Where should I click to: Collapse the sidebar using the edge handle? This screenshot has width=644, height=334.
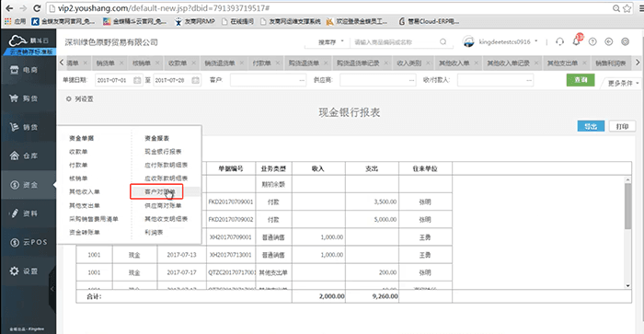[x=52, y=289]
